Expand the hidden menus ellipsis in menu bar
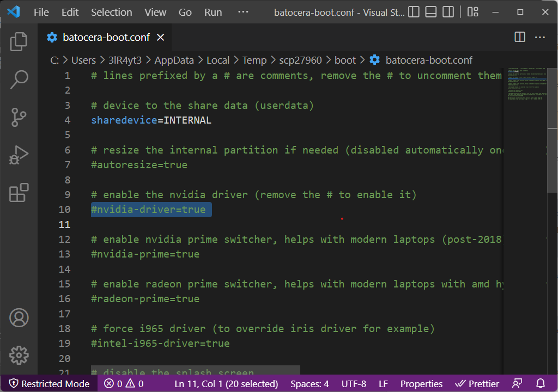The image size is (558, 392). pos(243,12)
